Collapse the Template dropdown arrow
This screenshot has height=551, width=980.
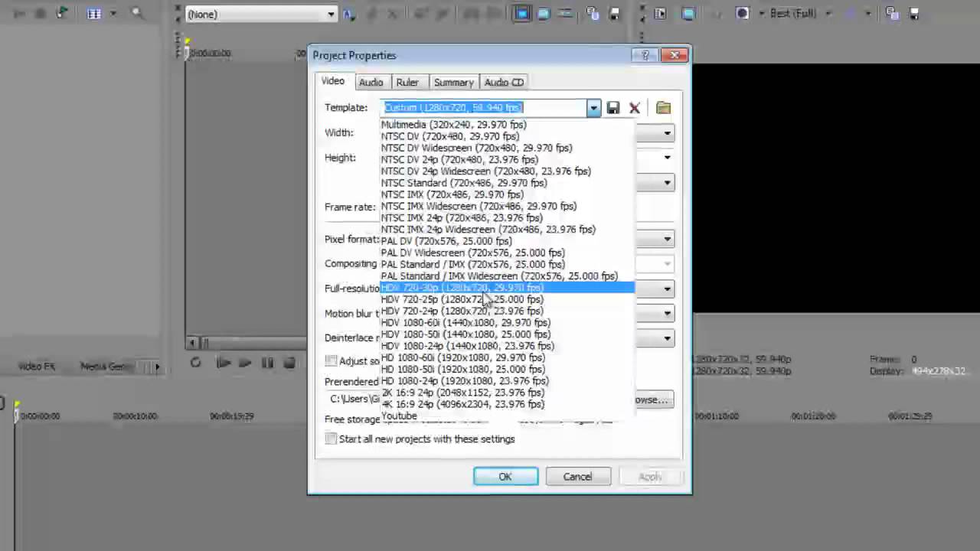pyautogui.click(x=593, y=108)
